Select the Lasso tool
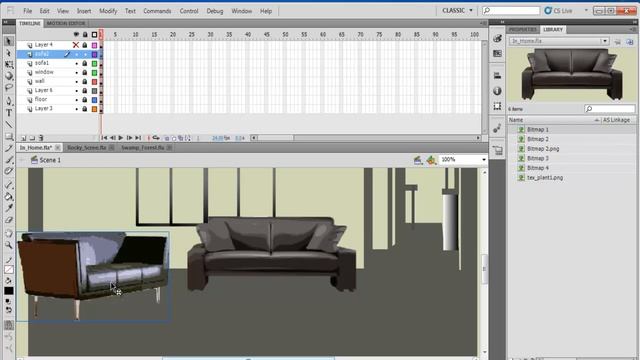This screenshot has width=640, height=360. click(x=9, y=87)
